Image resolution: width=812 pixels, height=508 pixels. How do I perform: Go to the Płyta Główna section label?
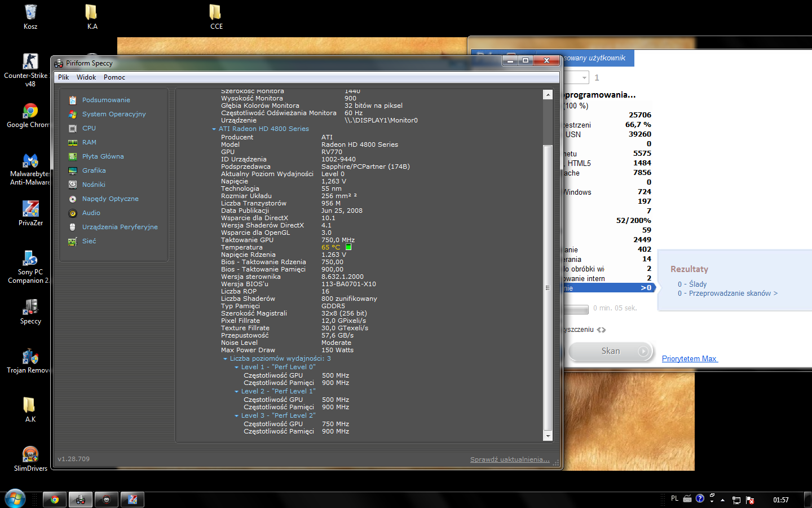click(x=103, y=156)
